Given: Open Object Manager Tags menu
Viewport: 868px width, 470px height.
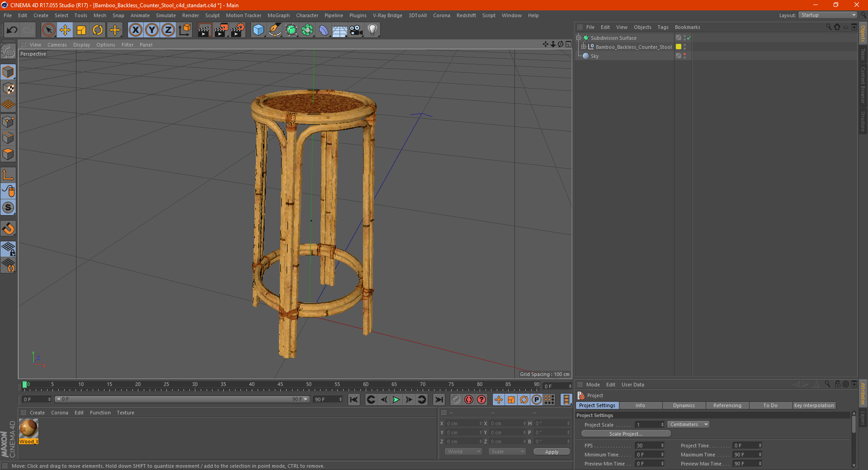Looking at the screenshot, I should [x=663, y=27].
